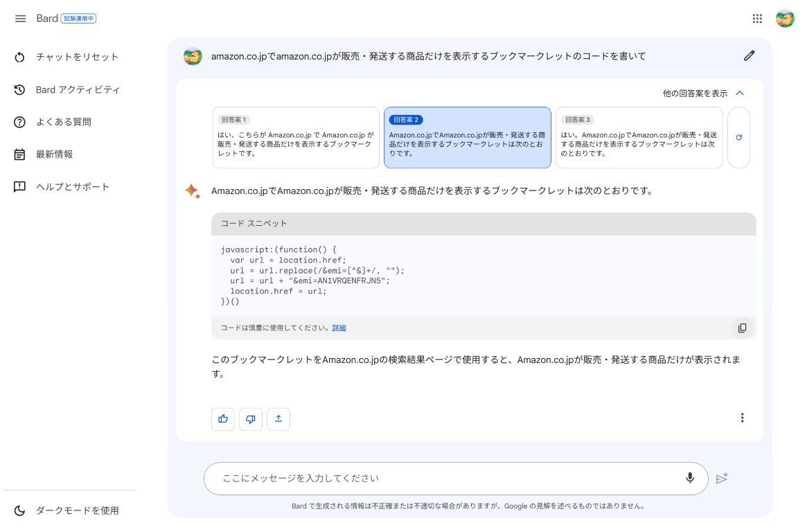This screenshot has height=532, width=805.
Task: Click the FAQ question mark icon
Action: pyautogui.click(x=19, y=122)
